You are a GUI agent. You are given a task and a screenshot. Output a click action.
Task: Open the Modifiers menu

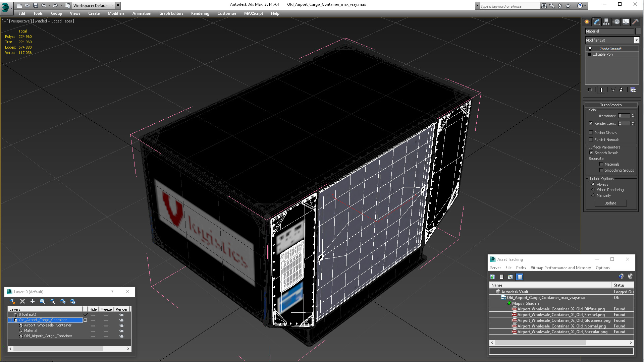116,13
